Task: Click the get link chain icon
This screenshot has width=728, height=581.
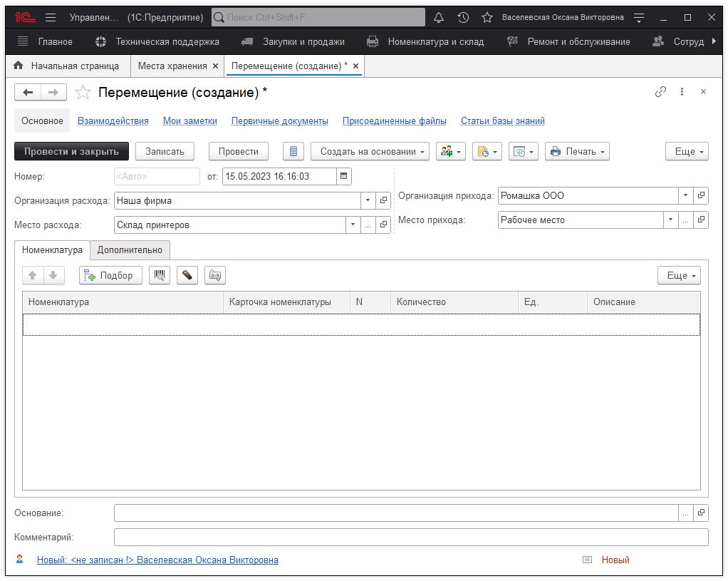Action: click(660, 92)
